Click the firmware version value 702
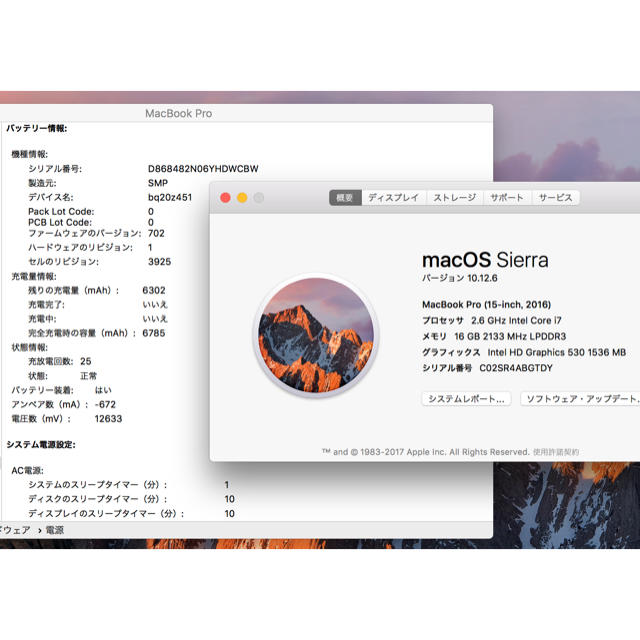 pyautogui.click(x=156, y=233)
